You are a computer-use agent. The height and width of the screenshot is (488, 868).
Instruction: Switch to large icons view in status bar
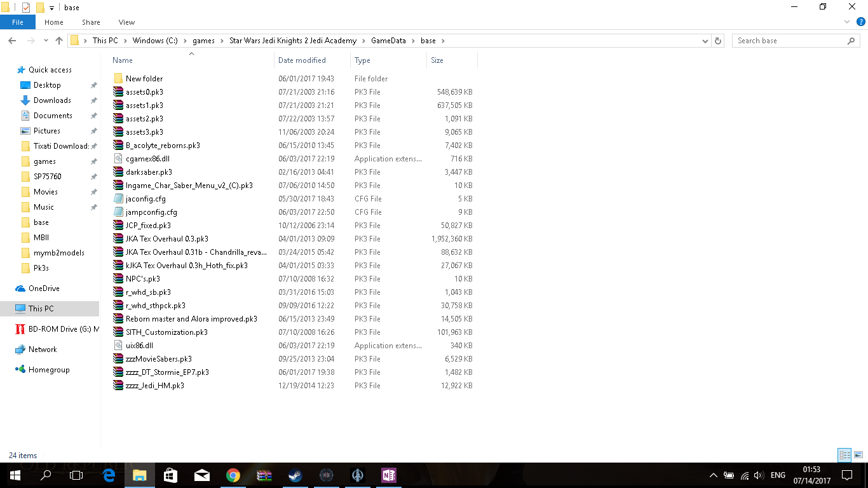(x=858, y=455)
